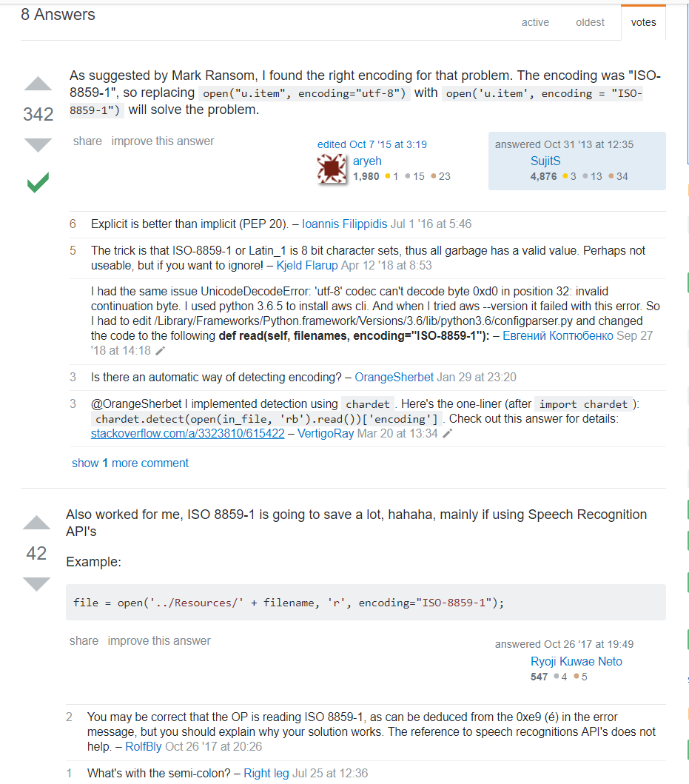Open SujitS's profile
689x784 pixels.
545,161
